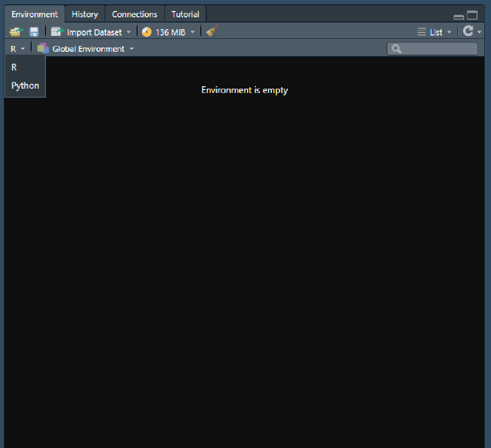Click the Import Dataset spreadsheet icon
This screenshot has height=448, width=491.
(x=56, y=32)
